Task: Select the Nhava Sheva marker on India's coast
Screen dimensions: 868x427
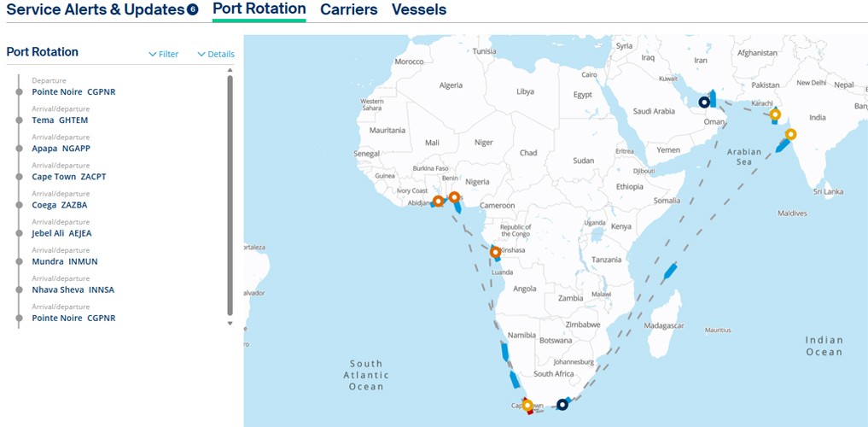Action: coord(790,135)
